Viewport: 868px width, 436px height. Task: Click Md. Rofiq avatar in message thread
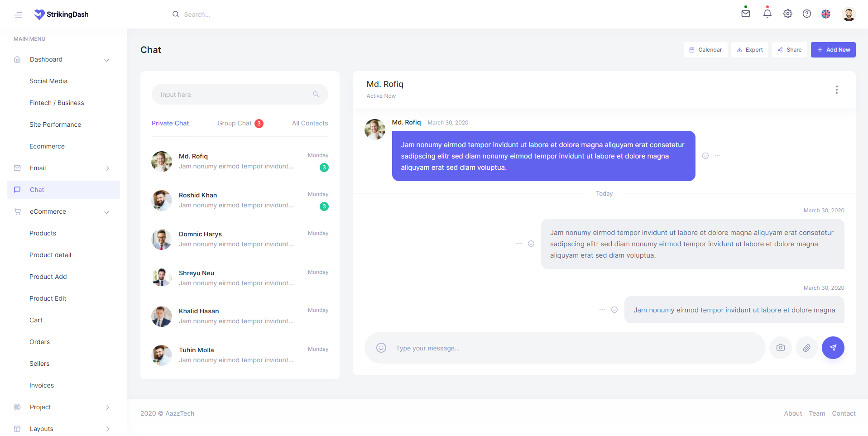point(375,129)
